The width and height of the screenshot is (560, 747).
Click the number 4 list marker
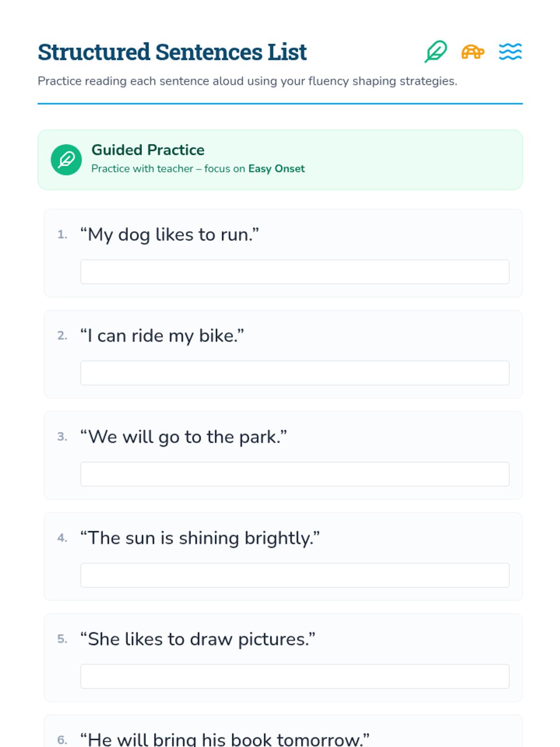pos(62,538)
